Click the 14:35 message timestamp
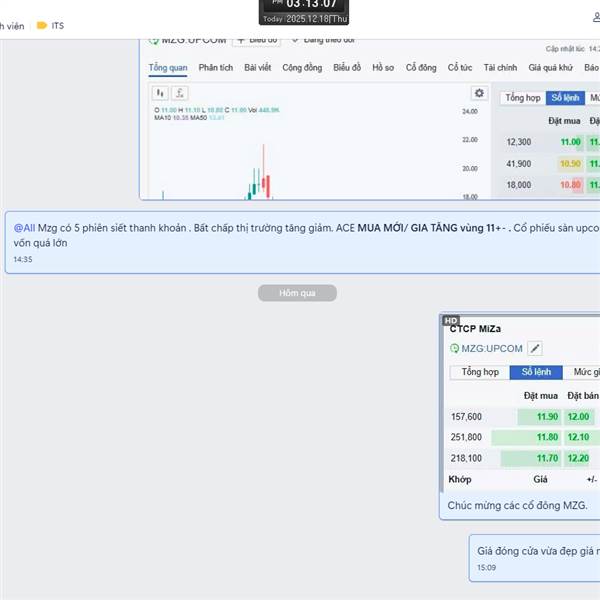Screen dimensions: 600x600 pyautogui.click(x=23, y=259)
